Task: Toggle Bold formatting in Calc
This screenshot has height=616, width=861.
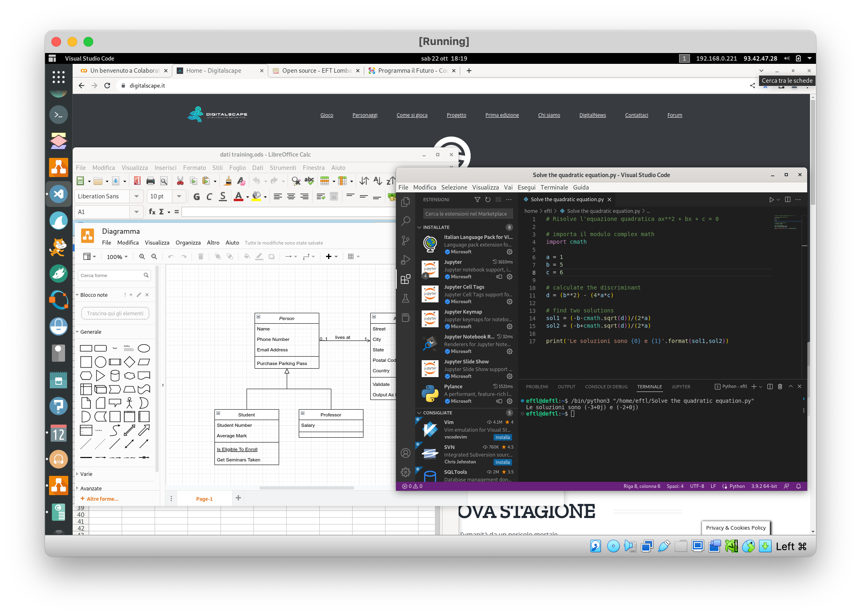Action: (x=197, y=196)
